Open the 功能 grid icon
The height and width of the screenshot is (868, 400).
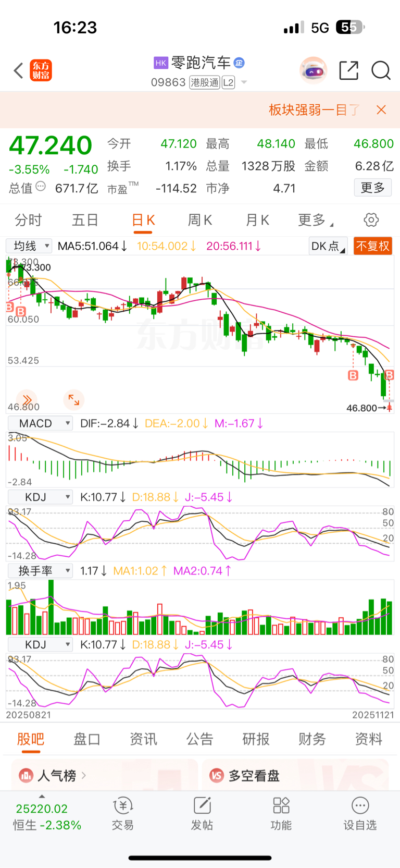pyautogui.click(x=281, y=806)
